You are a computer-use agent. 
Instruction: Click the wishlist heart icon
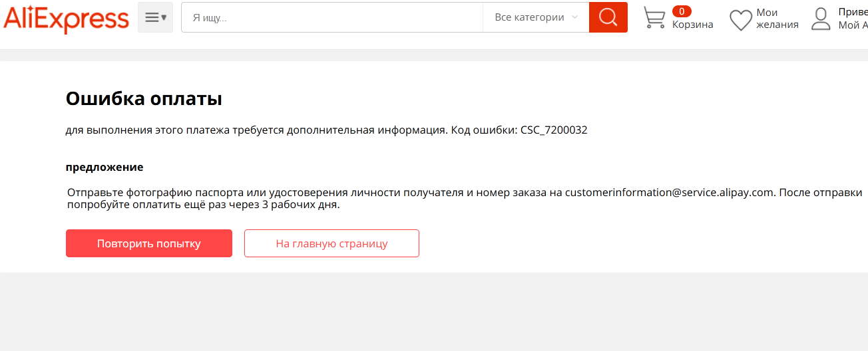pyautogui.click(x=741, y=19)
